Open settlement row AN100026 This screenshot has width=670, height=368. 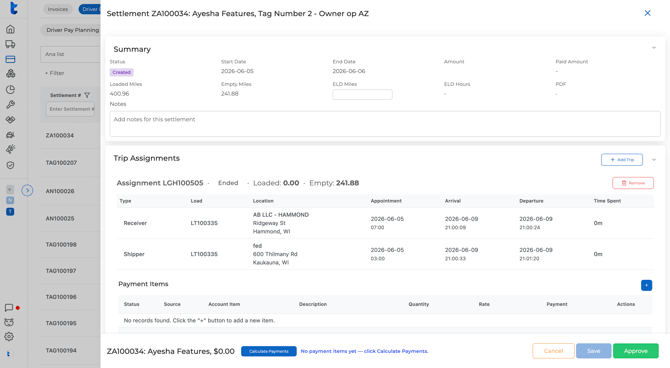point(60,191)
